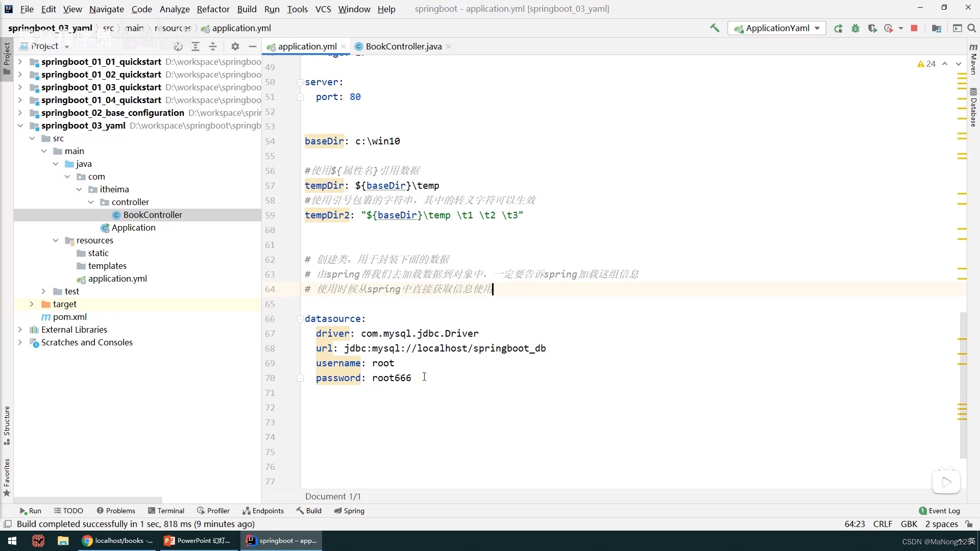The image size is (980, 551).
Task: Select the application.yml editor tab
Action: [307, 46]
